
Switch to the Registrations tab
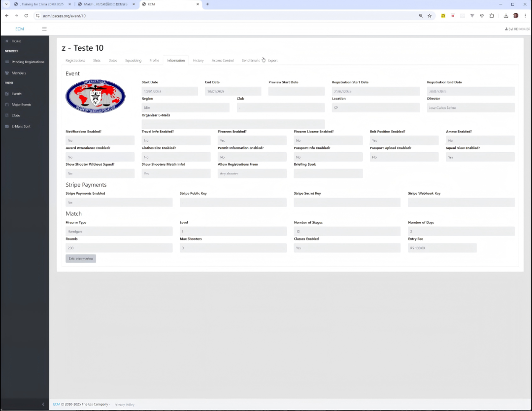75,61
